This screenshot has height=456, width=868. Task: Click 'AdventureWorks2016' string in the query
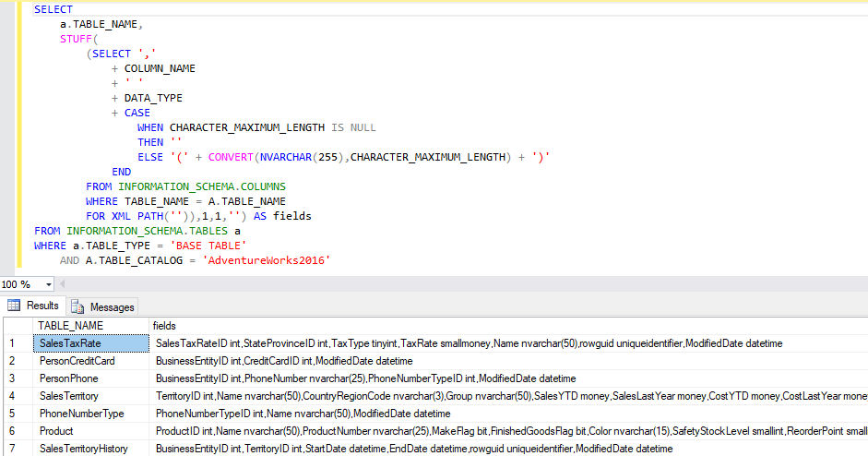point(267,260)
